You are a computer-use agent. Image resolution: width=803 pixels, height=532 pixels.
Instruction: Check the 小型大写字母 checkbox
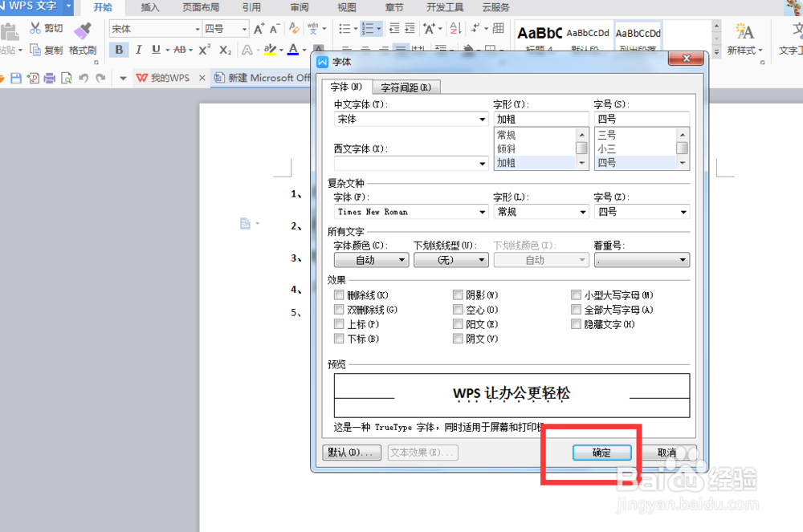click(576, 295)
